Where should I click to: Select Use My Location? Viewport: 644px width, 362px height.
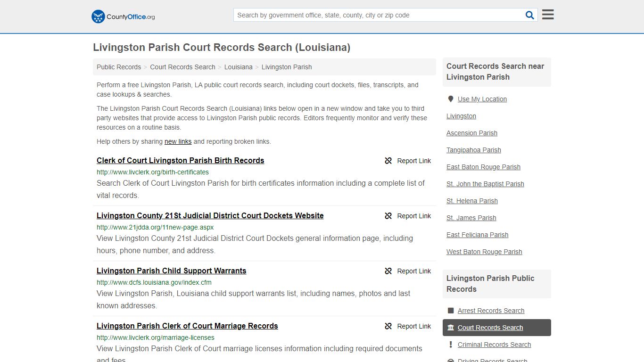[482, 99]
